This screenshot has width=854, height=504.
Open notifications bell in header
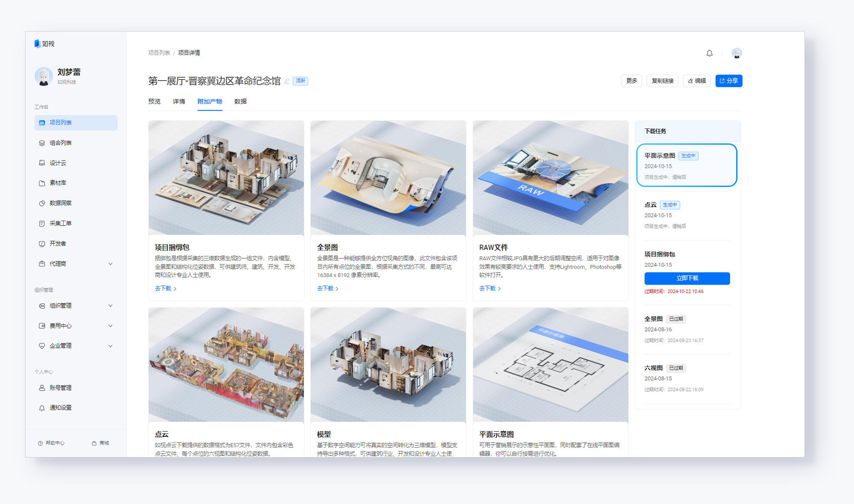click(709, 53)
